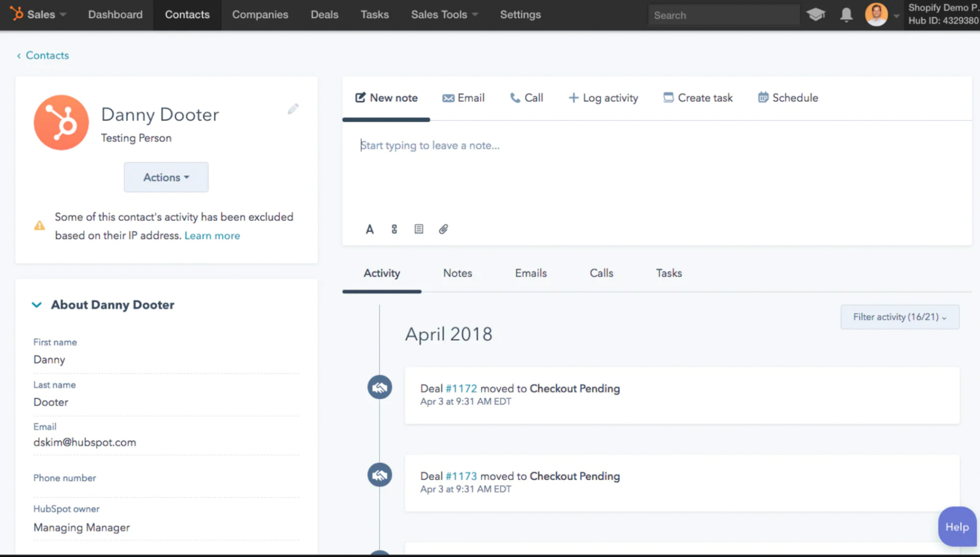Open the Actions dropdown
The image size is (980, 557).
point(166,177)
